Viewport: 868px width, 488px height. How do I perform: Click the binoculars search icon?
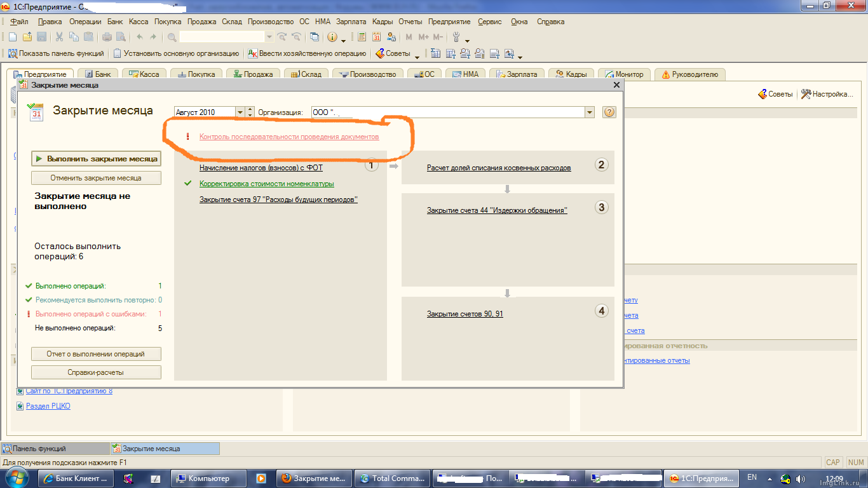pos(172,37)
